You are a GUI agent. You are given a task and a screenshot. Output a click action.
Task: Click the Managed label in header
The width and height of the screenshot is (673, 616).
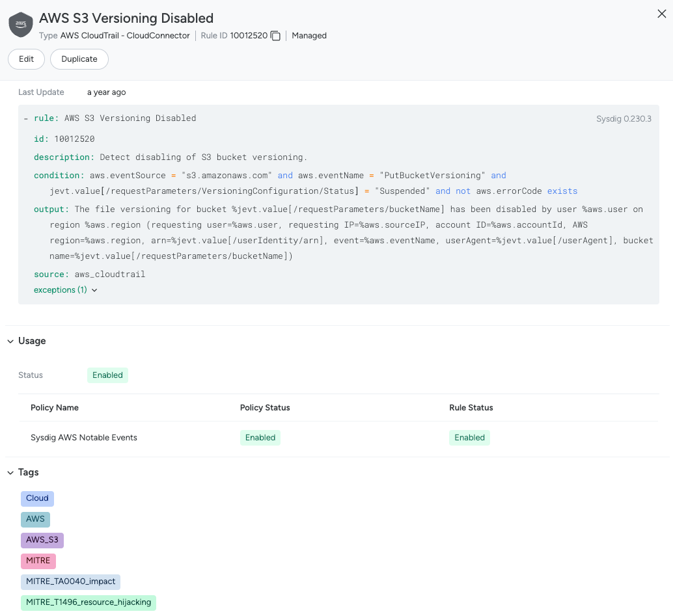[x=309, y=36]
